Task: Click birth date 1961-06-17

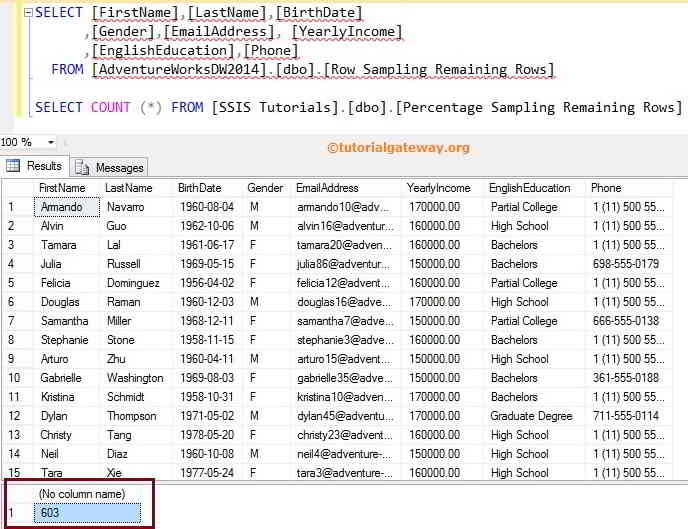Action: coord(208,245)
